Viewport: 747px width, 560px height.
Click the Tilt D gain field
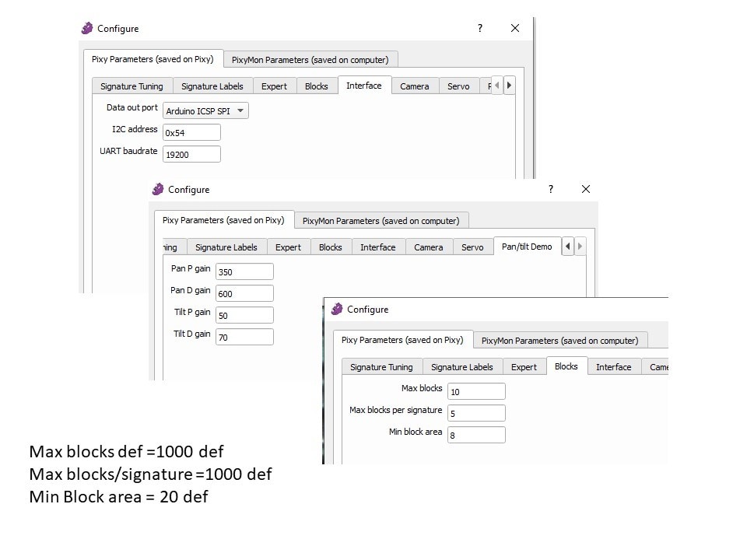click(244, 337)
